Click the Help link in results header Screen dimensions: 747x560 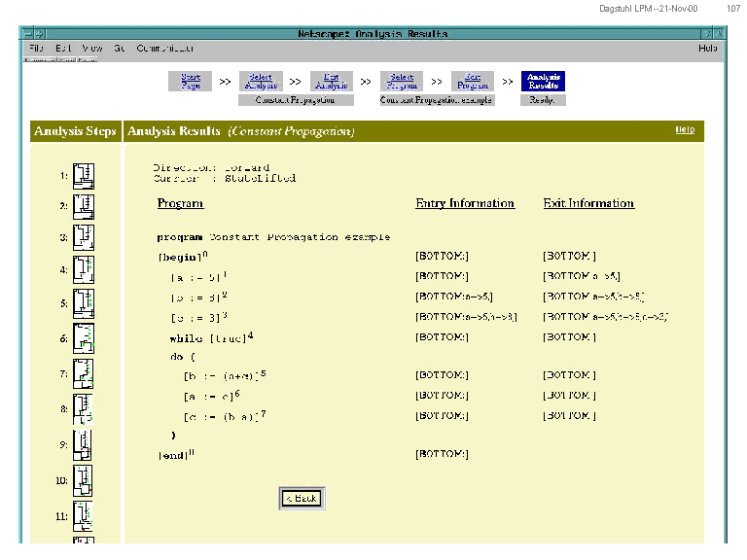pyautogui.click(x=685, y=129)
